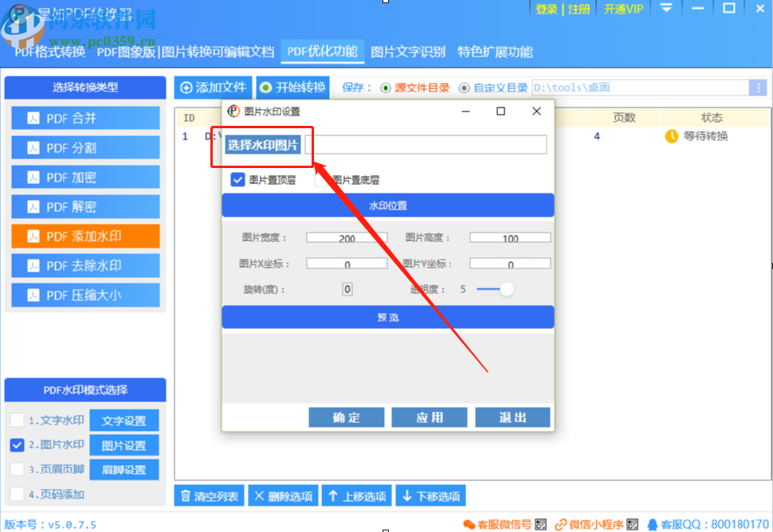
Task: Select the PDF压缩大小 function
Action: 85,294
